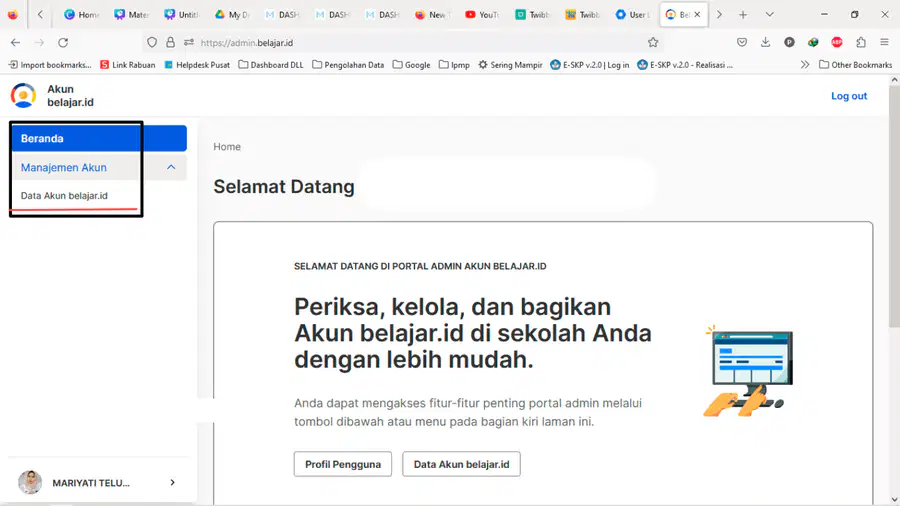
Task: Open the Ipmp bookmarks folder
Action: [454, 65]
